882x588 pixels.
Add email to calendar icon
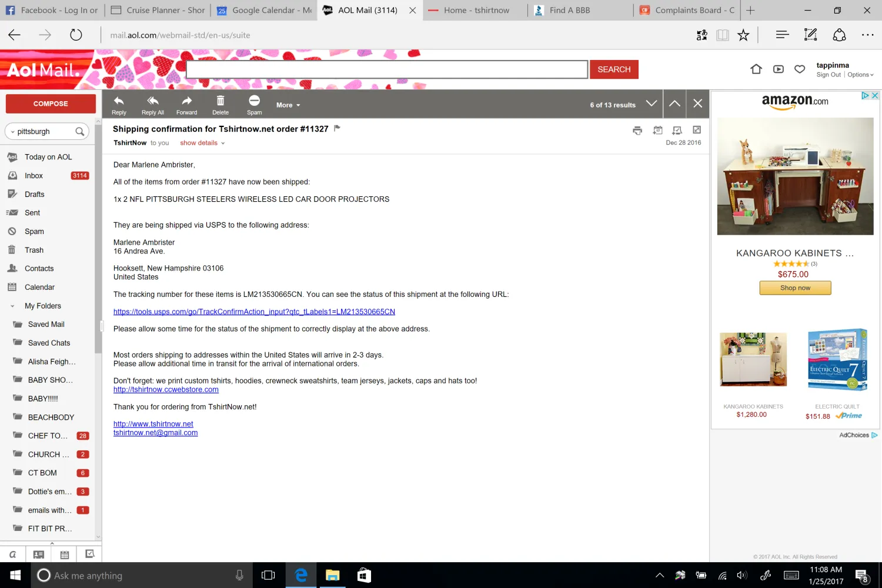click(658, 130)
